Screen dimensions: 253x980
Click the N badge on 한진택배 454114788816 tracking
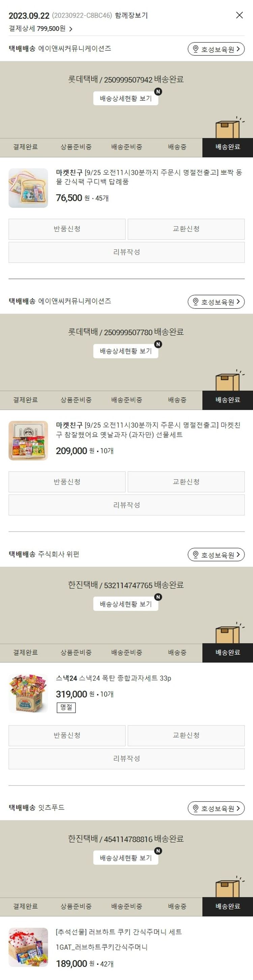(158, 851)
